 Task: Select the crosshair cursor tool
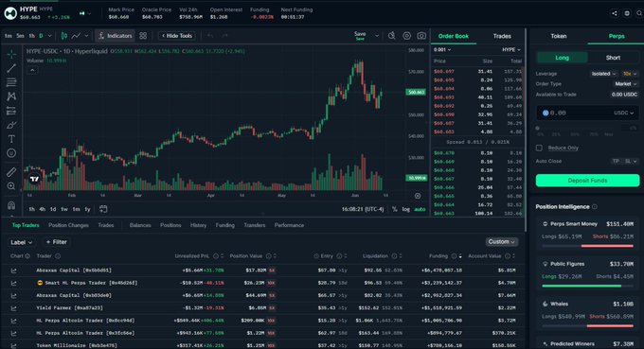coord(11,54)
